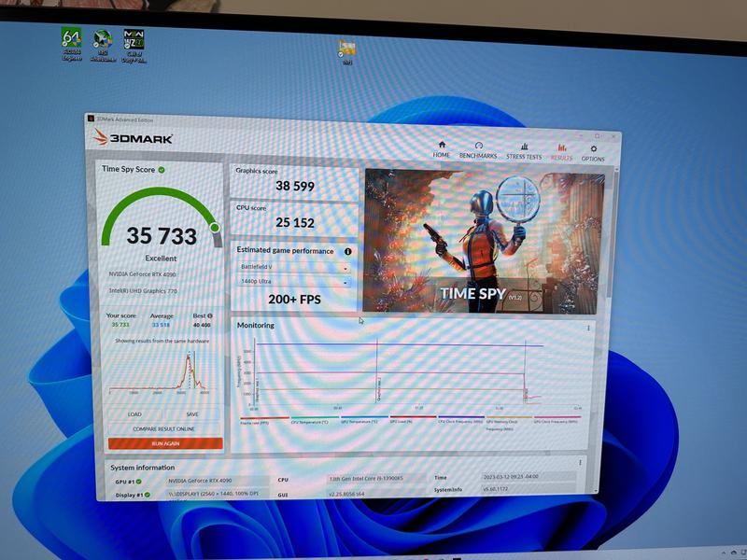Click the Average score 33 518

tap(161, 325)
